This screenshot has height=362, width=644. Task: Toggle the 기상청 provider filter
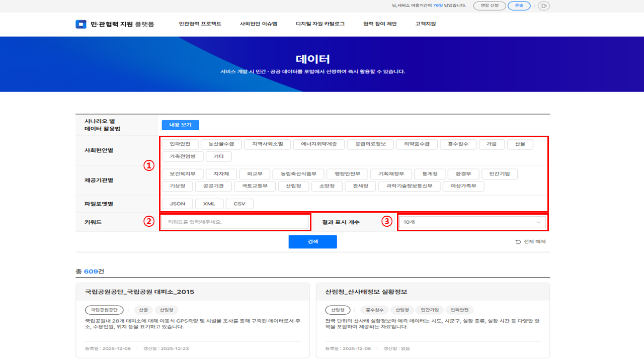pos(177,186)
